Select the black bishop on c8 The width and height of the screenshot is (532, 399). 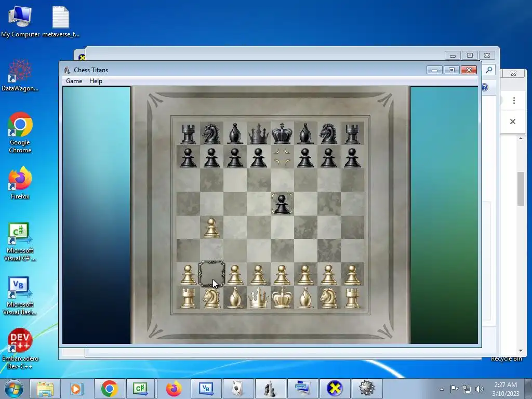[235, 134]
